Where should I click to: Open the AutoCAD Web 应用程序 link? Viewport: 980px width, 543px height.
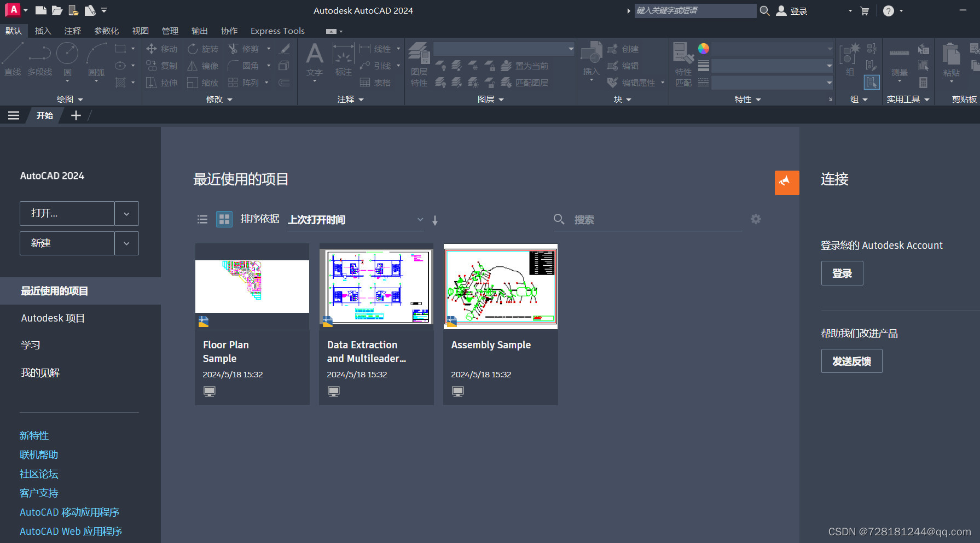pos(71,532)
